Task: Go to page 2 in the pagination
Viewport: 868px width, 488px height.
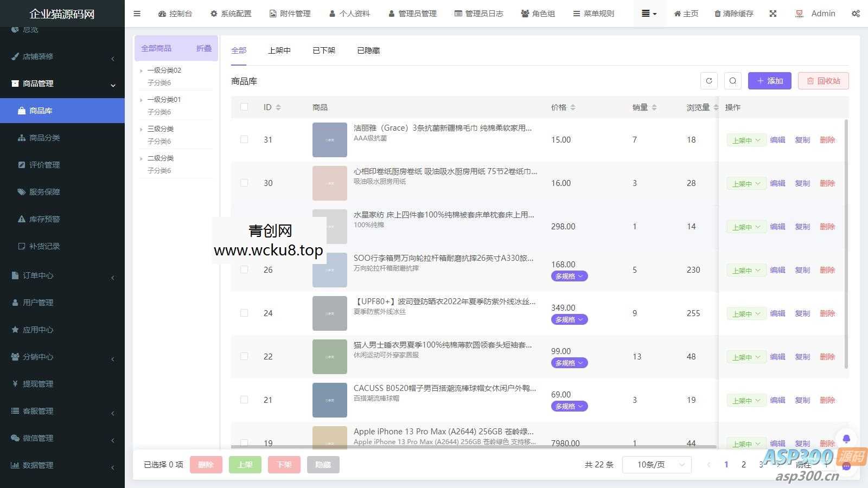Action: 743,464
